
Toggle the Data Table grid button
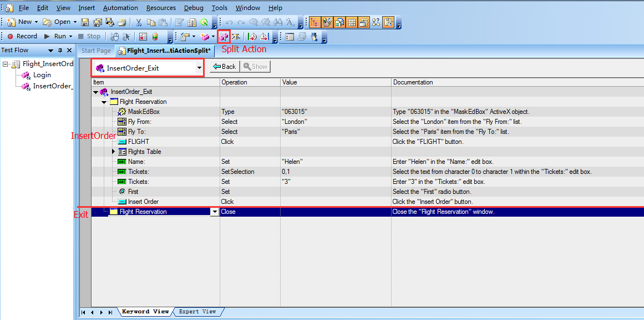pos(352,22)
